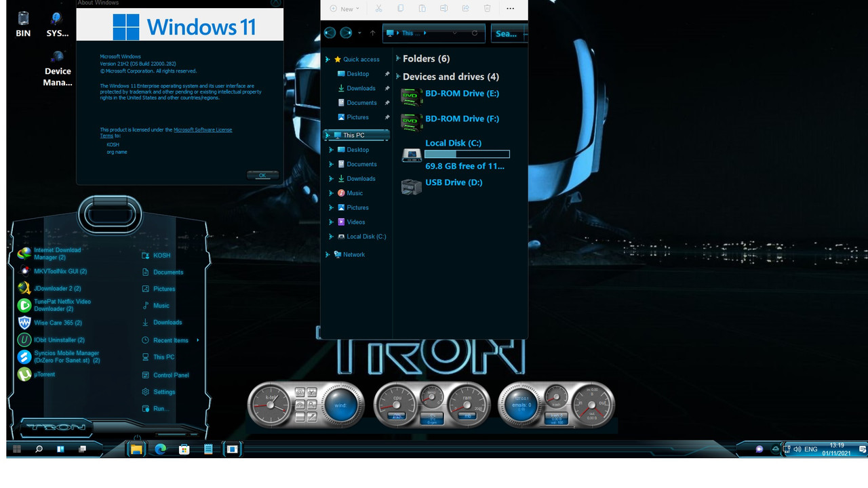The height and width of the screenshot is (488, 868).
Task: Open the See more (three dots) menu
Action: click(510, 9)
